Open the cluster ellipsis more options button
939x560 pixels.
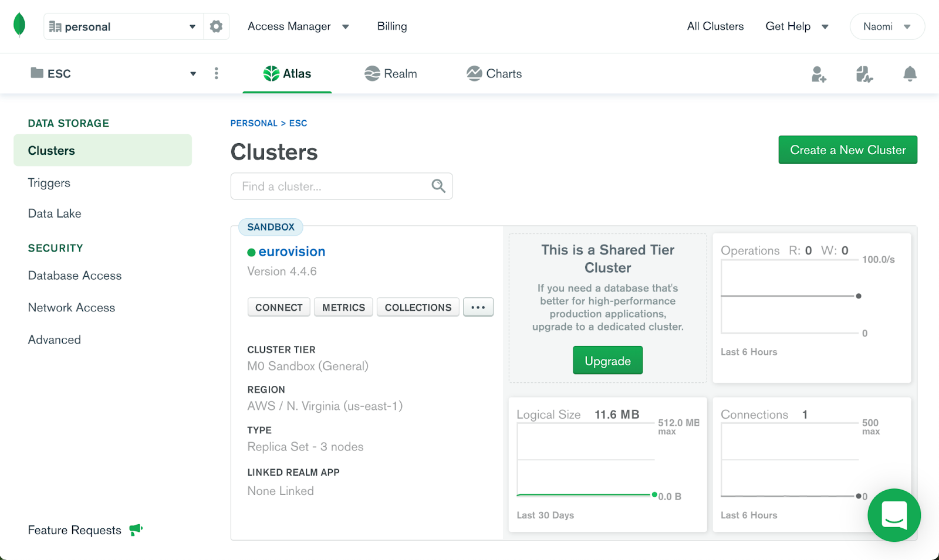[478, 307]
